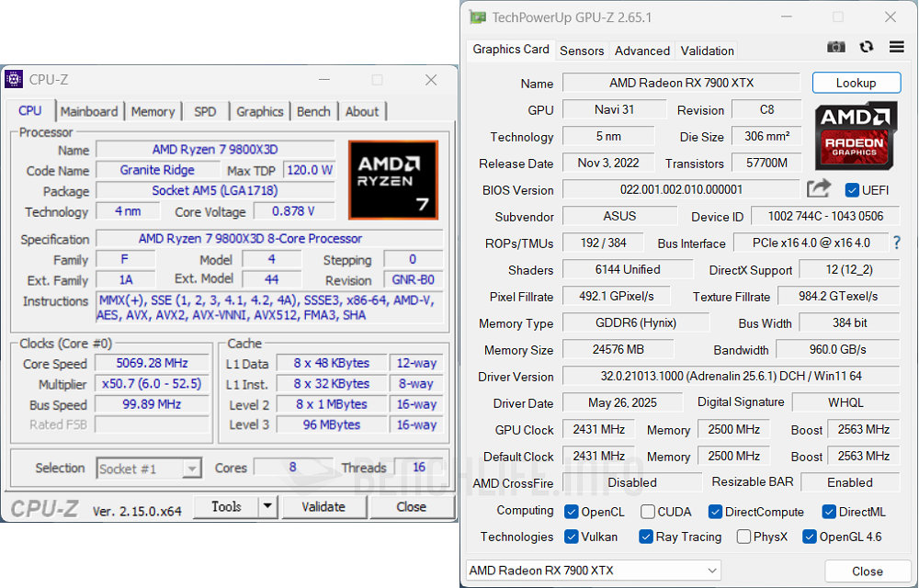The image size is (919, 588).
Task: Toggle the Ray Tracing checkbox
Action: click(646, 537)
